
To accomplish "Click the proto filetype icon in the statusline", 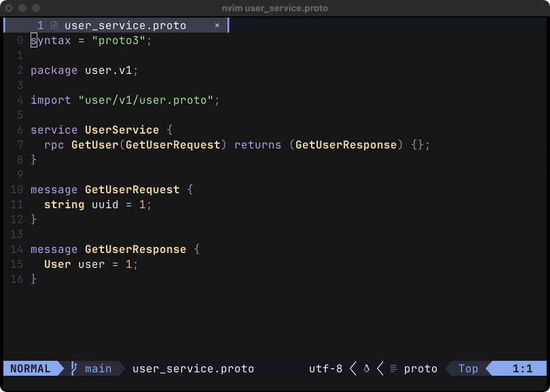I will 420,368.
